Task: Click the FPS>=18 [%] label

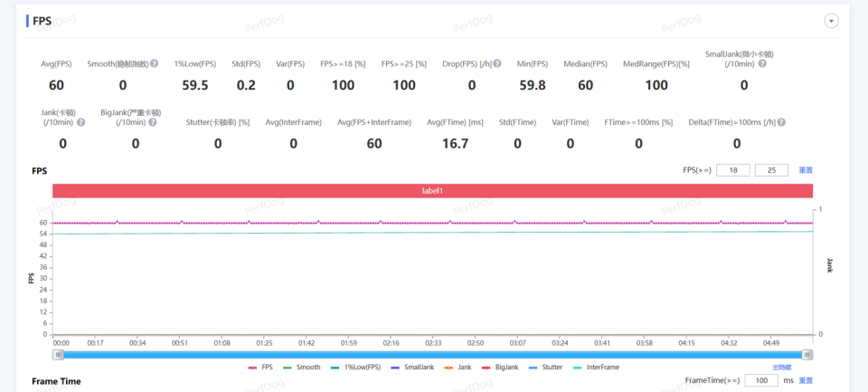Action: 344,63
